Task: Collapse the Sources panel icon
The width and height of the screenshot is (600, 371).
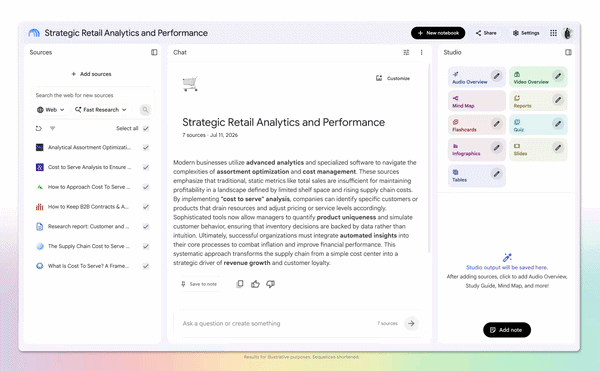Action: [x=154, y=52]
